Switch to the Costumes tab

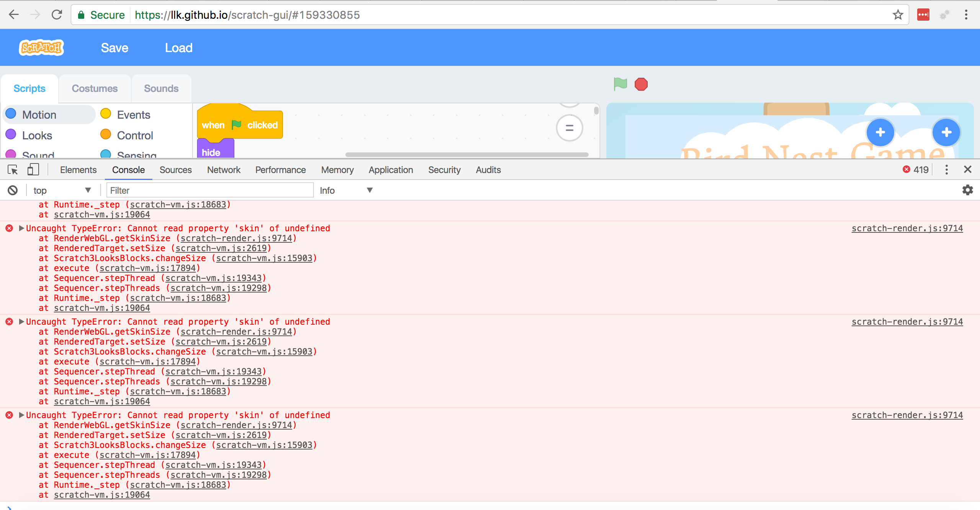pos(95,88)
